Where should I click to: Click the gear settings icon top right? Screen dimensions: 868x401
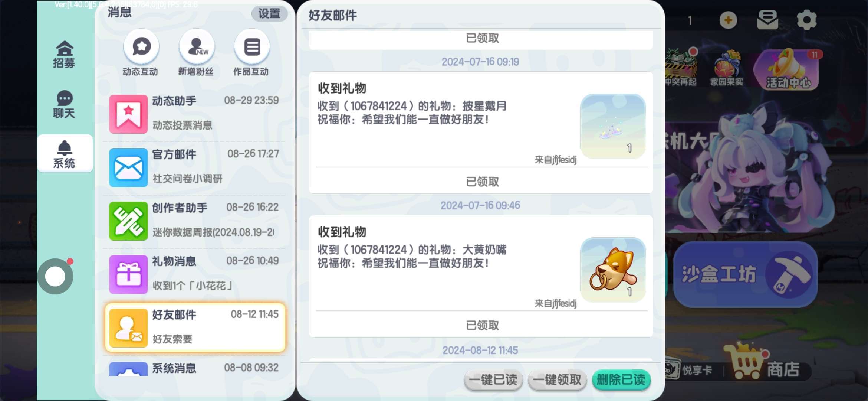click(x=807, y=20)
